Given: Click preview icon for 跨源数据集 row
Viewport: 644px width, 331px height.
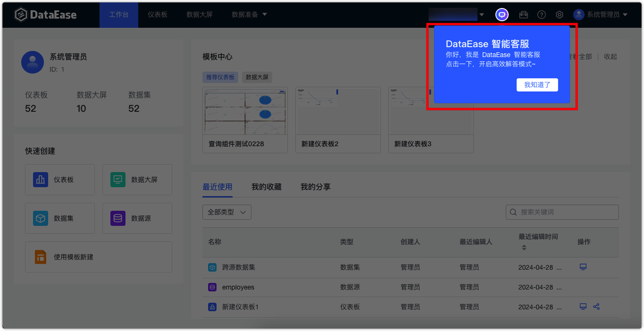Looking at the screenshot, I should pyautogui.click(x=583, y=267).
